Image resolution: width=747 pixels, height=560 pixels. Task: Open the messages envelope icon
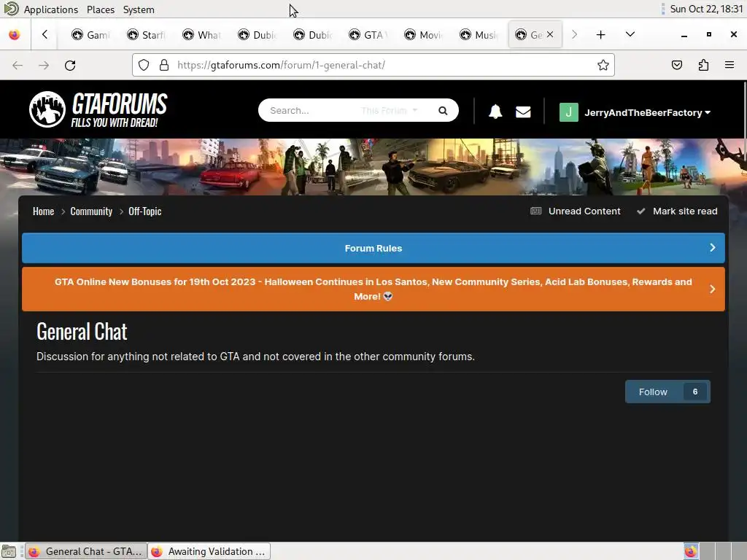(x=523, y=112)
